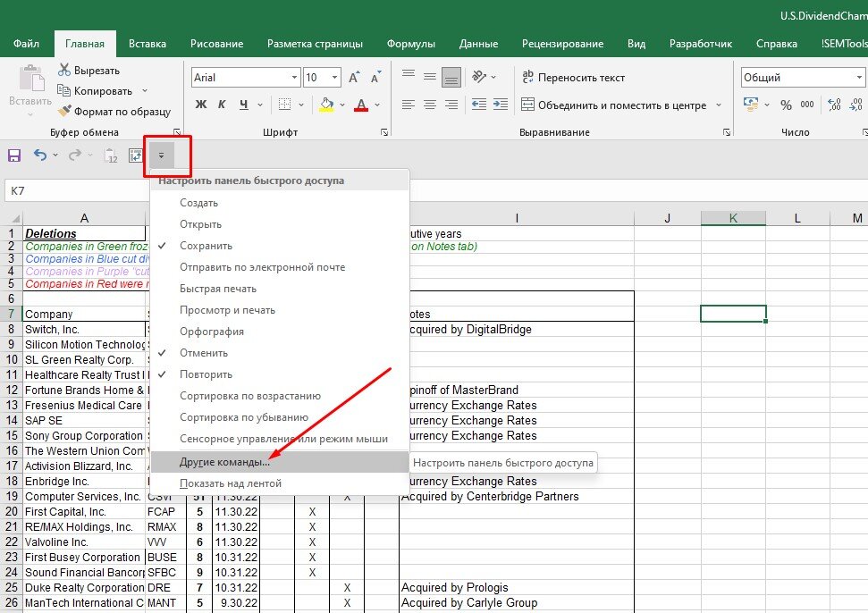Click the red Font Color A icon
This screenshot has height=613, width=868.
click(361, 105)
